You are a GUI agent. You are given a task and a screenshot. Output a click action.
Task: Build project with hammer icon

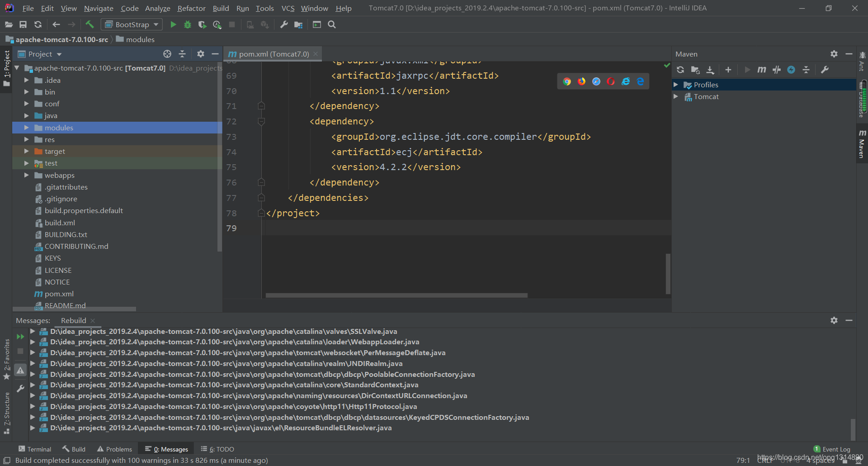click(90, 24)
